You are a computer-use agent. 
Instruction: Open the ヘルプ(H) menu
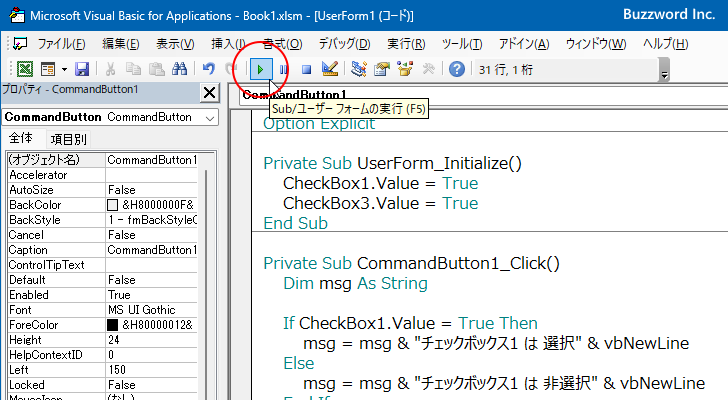pyautogui.click(x=665, y=44)
